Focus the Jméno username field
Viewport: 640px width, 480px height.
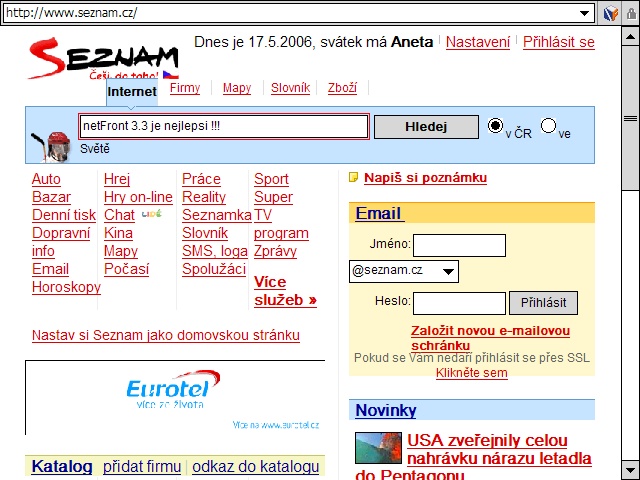459,245
